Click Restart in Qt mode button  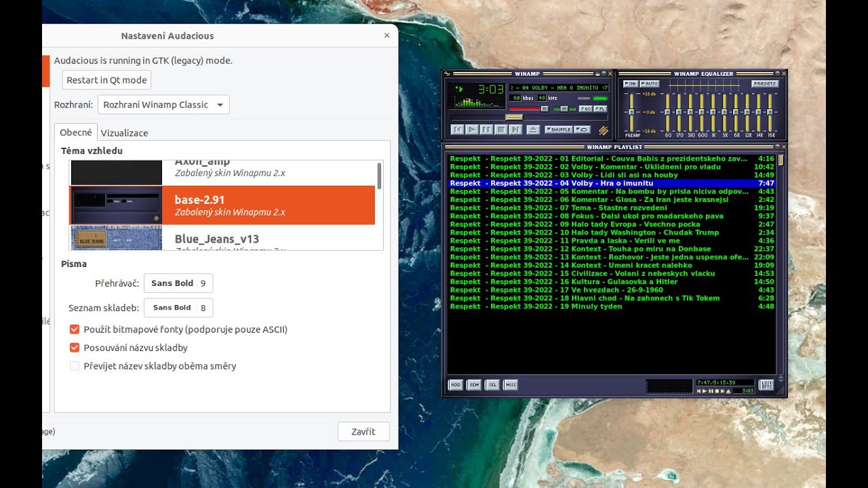106,80
